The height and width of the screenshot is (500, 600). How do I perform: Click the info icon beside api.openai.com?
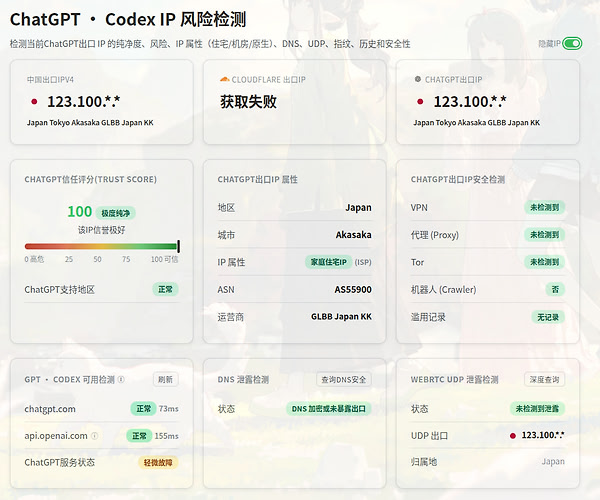point(95,436)
